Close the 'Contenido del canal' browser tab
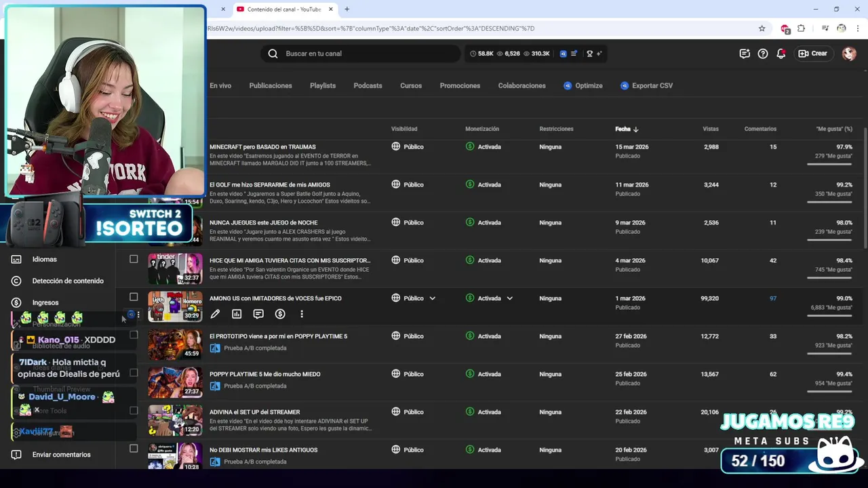868x488 pixels. pyautogui.click(x=331, y=9)
